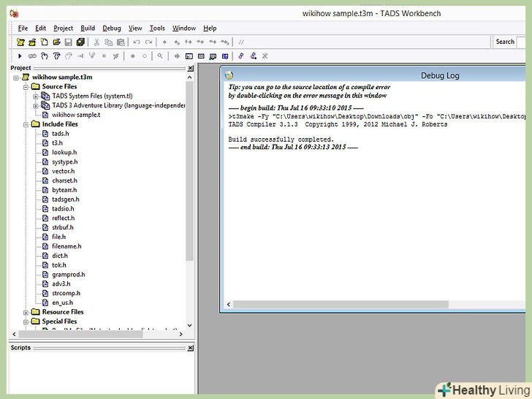The height and width of the screenshot is (399, 532).
Task: Click the X-shaped icon at debug toolbar end
Action: coord(265,56)
